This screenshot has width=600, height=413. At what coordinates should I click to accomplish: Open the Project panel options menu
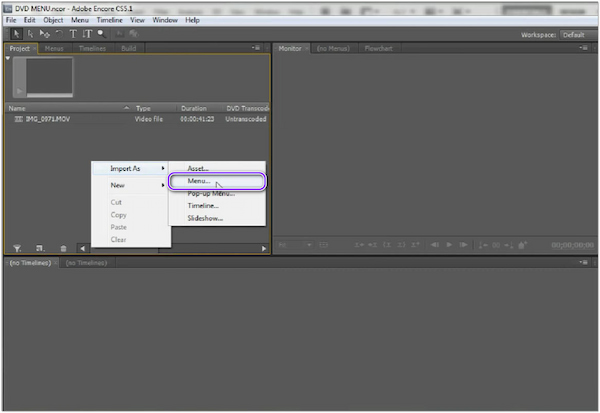coord(256,48)
